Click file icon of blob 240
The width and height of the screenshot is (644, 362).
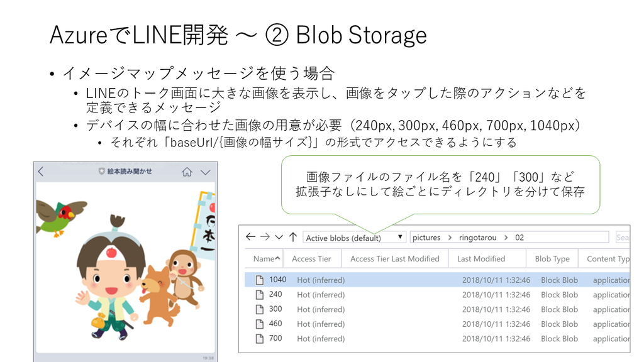point(259,295)
